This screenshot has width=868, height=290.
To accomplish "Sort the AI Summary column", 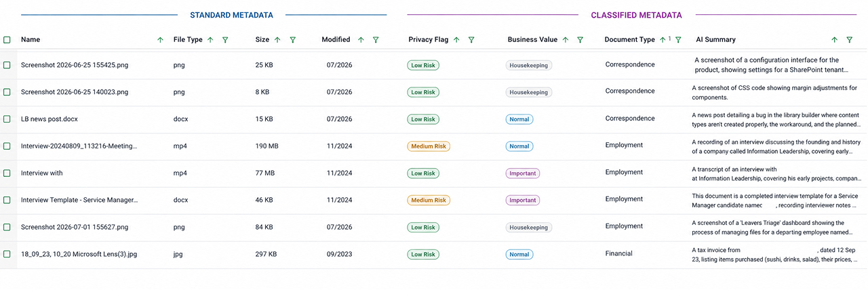I will (835, 40).
